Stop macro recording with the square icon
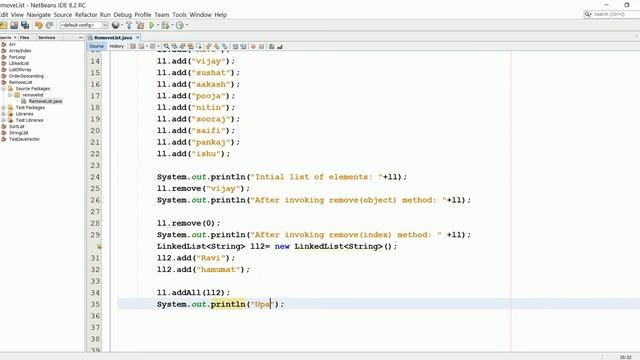Image resolution: width=640 pixels, height=360 pixels. click(x=262, y=47)
